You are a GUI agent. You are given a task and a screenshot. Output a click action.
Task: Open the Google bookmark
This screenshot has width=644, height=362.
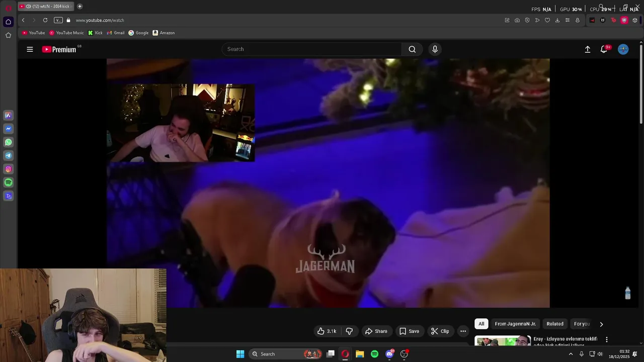tap(138, 33)
